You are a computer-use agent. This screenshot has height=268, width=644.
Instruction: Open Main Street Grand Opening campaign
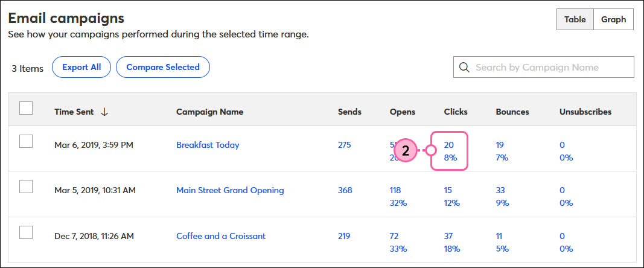tap(230, 190)
